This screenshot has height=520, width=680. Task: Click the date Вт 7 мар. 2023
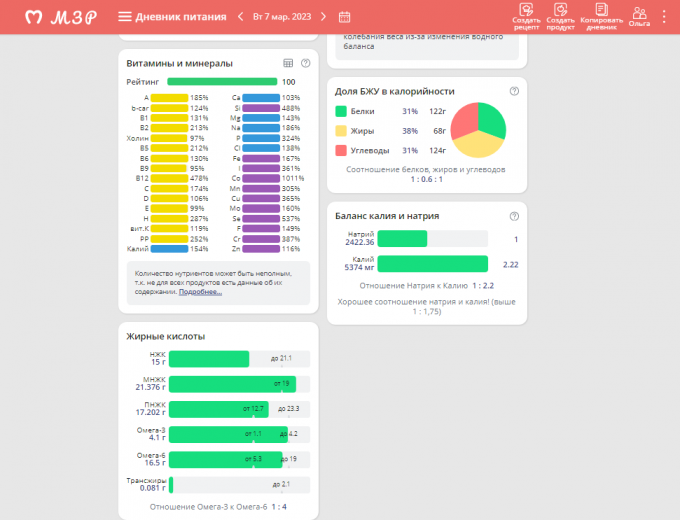pyautogui.click(x=282, y=17)
